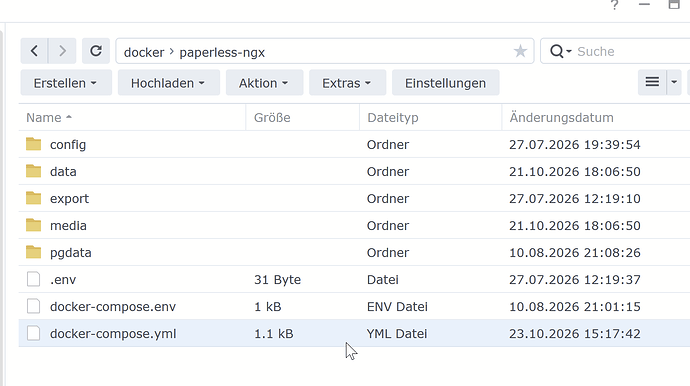Sort by Größe column header
690x386 pixels.
302,118
